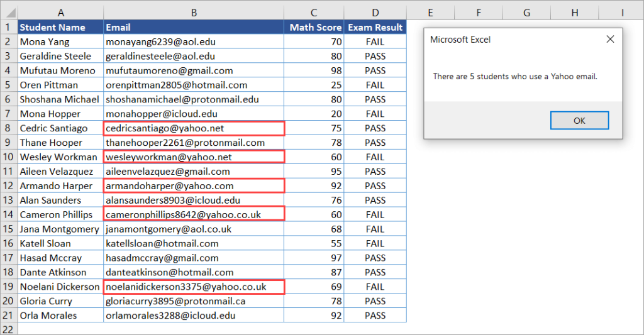This screenshot has width=644, height=335.
Task: Select cell with Cameron Phillips
Action: (60, 214)
